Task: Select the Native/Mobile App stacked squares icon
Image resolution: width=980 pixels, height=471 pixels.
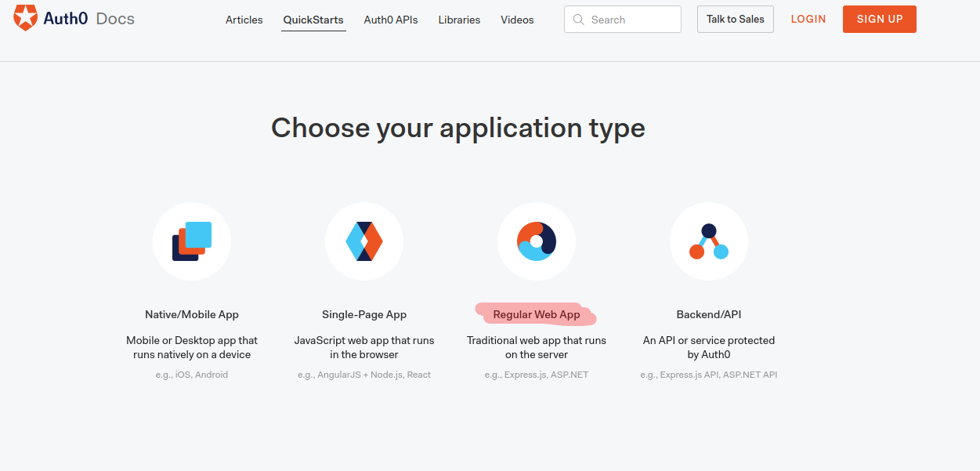Action: pyautogui.click(x=192, y=241)
